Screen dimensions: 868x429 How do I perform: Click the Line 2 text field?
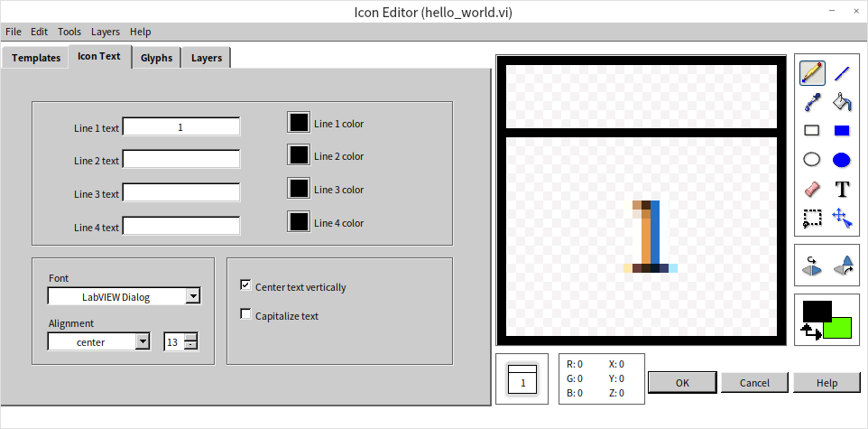pyautogui.click(x=180, y=160)
